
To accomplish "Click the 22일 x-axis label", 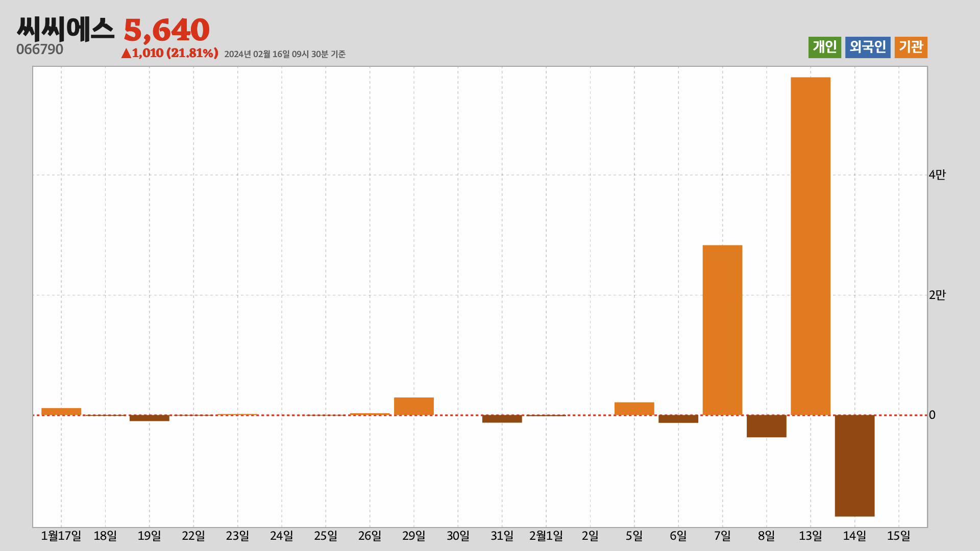I will pos(193,536).
